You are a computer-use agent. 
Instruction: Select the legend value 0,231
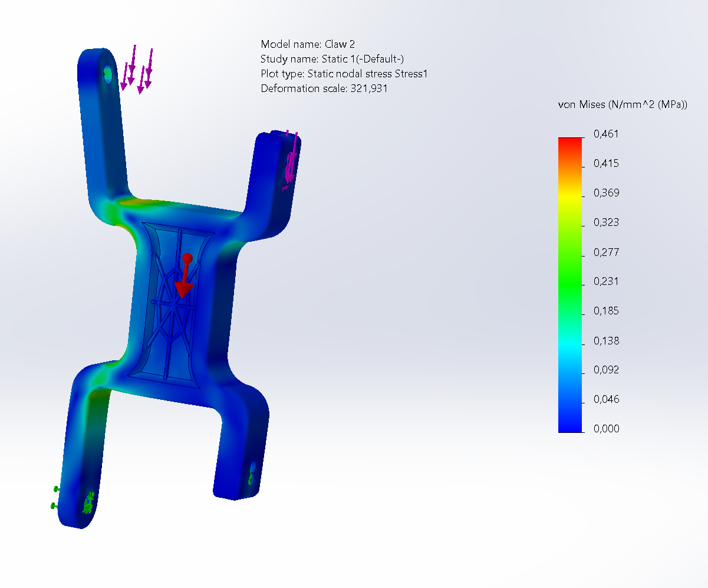607,281
